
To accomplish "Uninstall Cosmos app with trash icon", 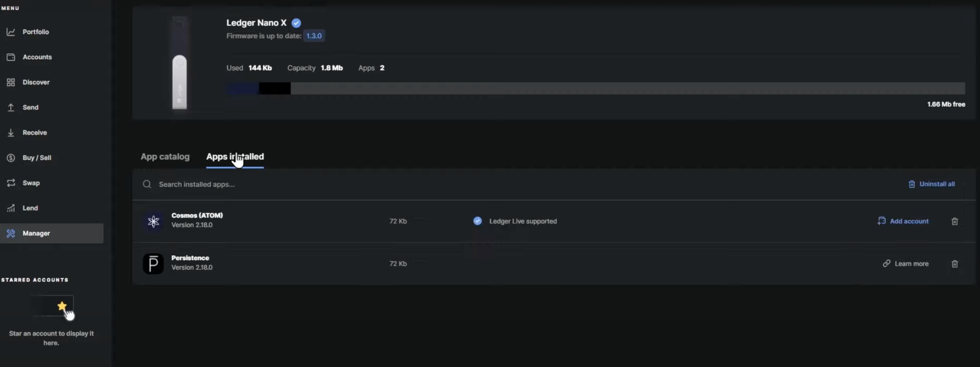I will 955,221.
